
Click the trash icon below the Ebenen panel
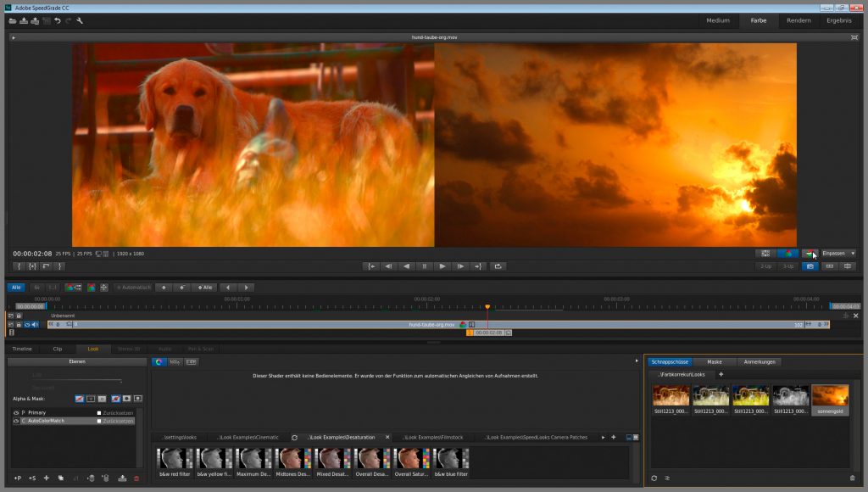(136, 478)
